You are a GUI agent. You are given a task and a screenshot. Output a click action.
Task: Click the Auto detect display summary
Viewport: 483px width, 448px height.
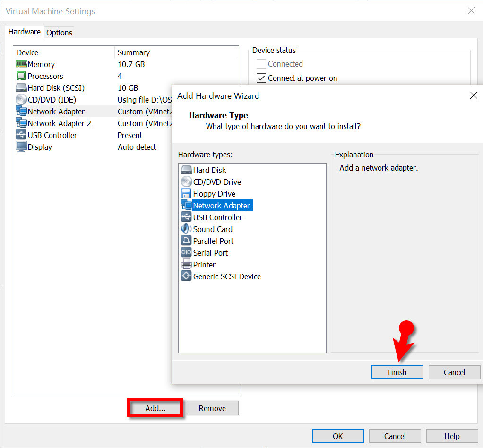click(137, 147)
